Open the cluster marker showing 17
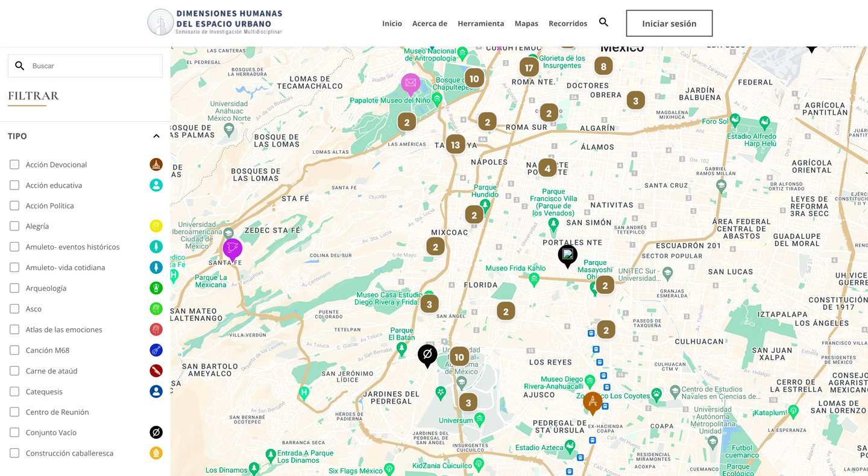868x476 pixels. tap(529, 68)
